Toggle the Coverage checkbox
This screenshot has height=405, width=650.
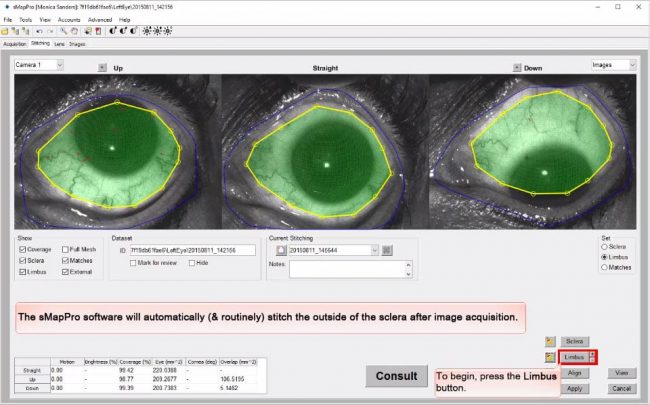(x=22, y=249)
